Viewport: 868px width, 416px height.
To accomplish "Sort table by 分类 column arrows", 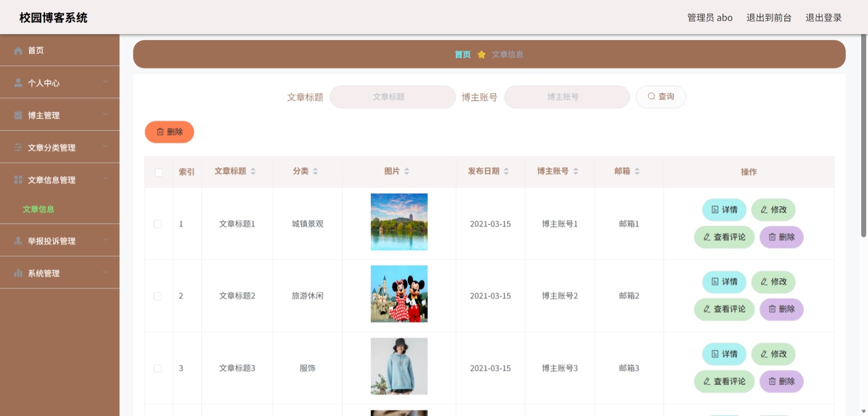I will tap(315, 171).
